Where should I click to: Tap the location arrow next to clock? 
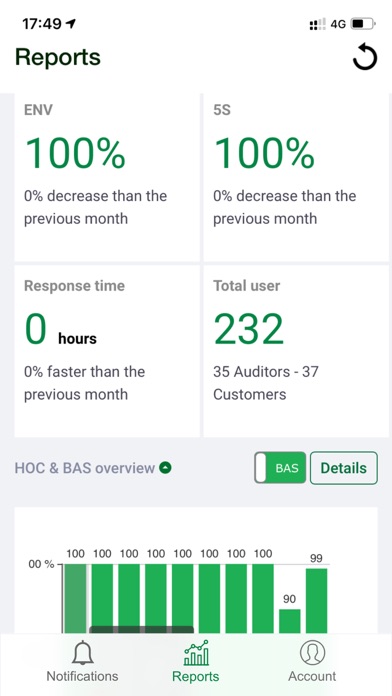pyautogui.click(x=71, y=24)
